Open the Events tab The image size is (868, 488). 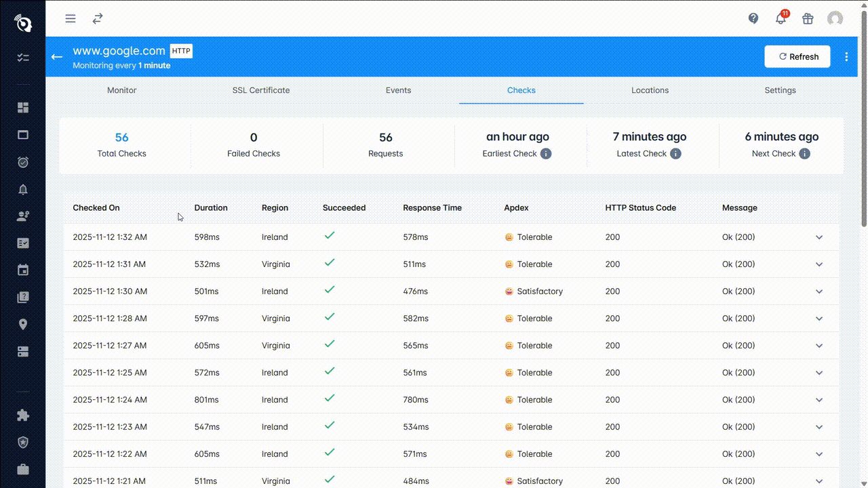(398, 90)
